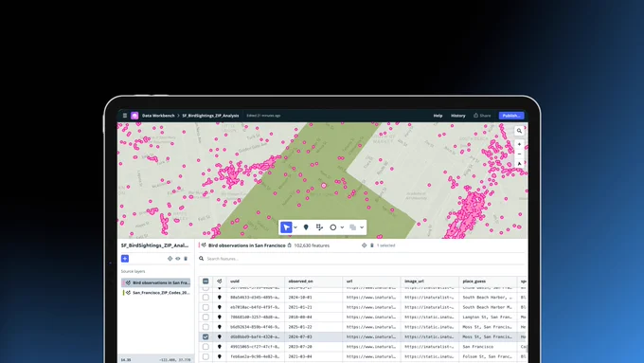Click pink color bar beside Bird observations title
Viewport: 644px width, 363px height.
click(x=200, y=245)
